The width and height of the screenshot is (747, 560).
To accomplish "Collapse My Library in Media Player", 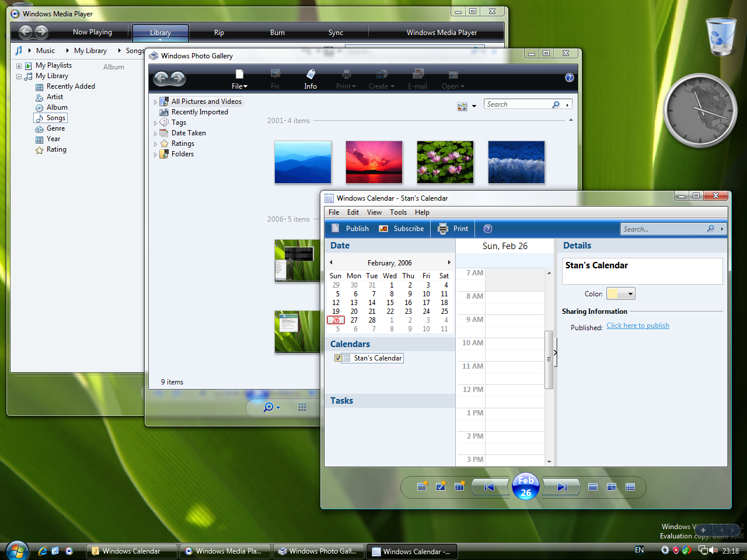I will point(19,76).
